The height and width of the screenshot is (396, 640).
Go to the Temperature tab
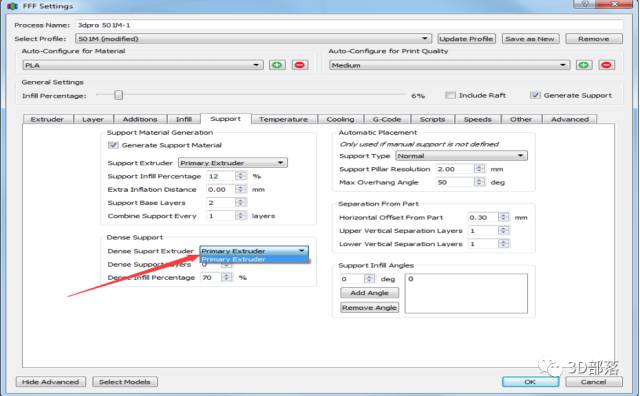284,119
